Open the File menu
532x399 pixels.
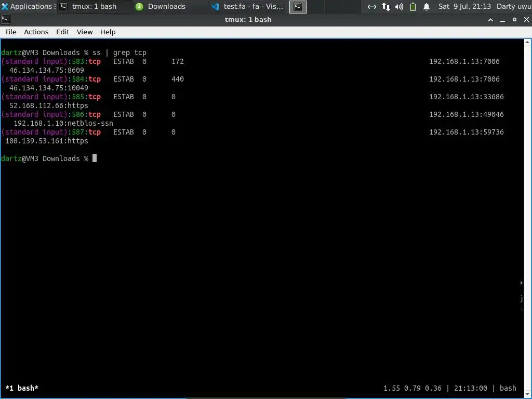[10, 32]
